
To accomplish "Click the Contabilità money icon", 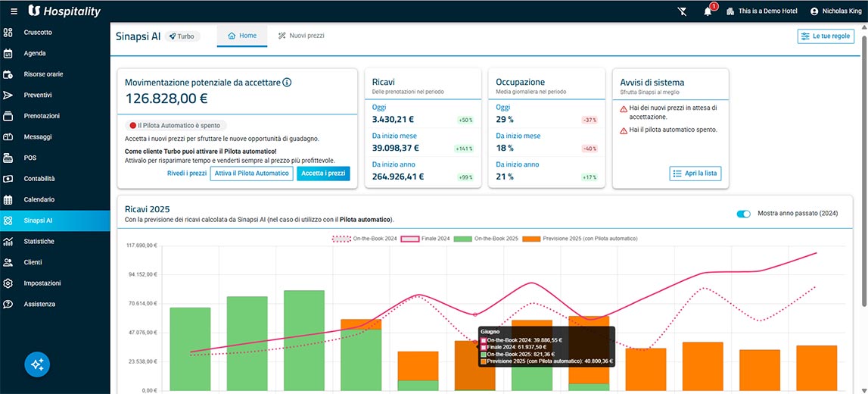I will coord(8,179).
